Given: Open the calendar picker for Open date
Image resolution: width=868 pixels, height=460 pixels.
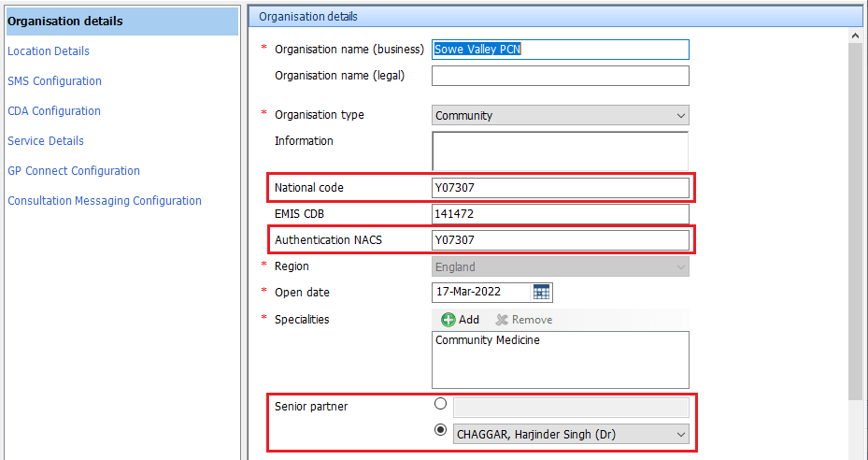Looking at the screenshot, I should tap(542, 293).
